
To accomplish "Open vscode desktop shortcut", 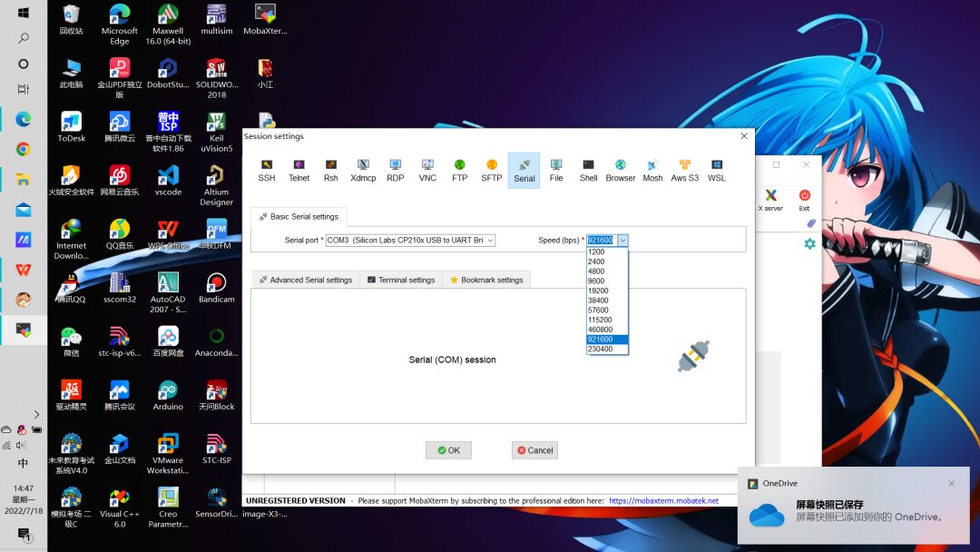I will click(x=168, y=181).
